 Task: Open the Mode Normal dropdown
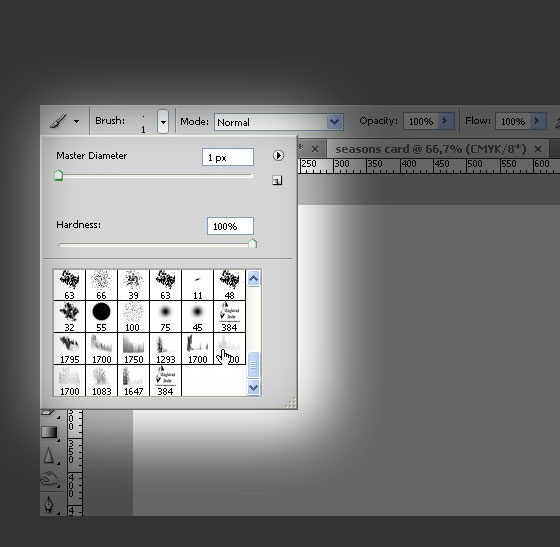[x=279, y=122]
